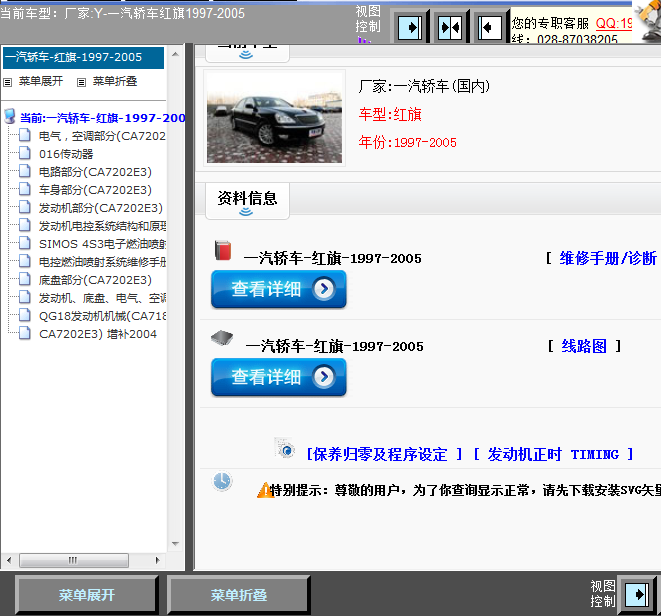Collapse the 资料信息 section tab
Screen dimensions: 661x616
[x=247, y=201]
